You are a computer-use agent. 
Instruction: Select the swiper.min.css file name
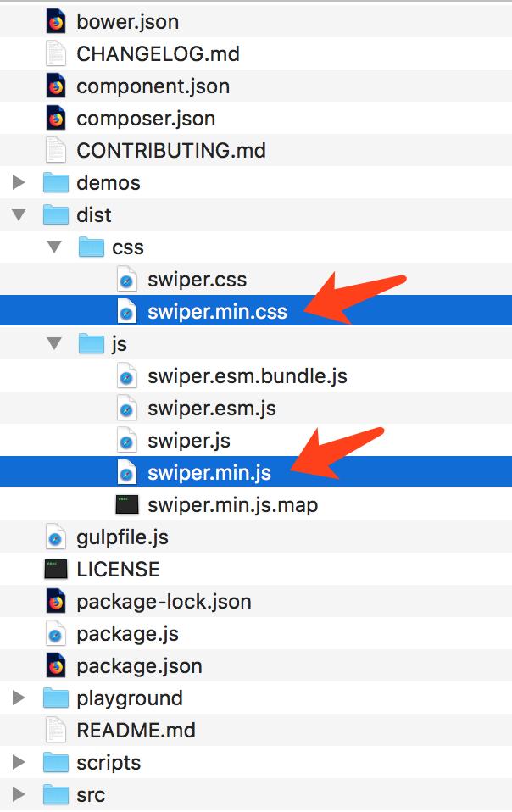point(218,312)
